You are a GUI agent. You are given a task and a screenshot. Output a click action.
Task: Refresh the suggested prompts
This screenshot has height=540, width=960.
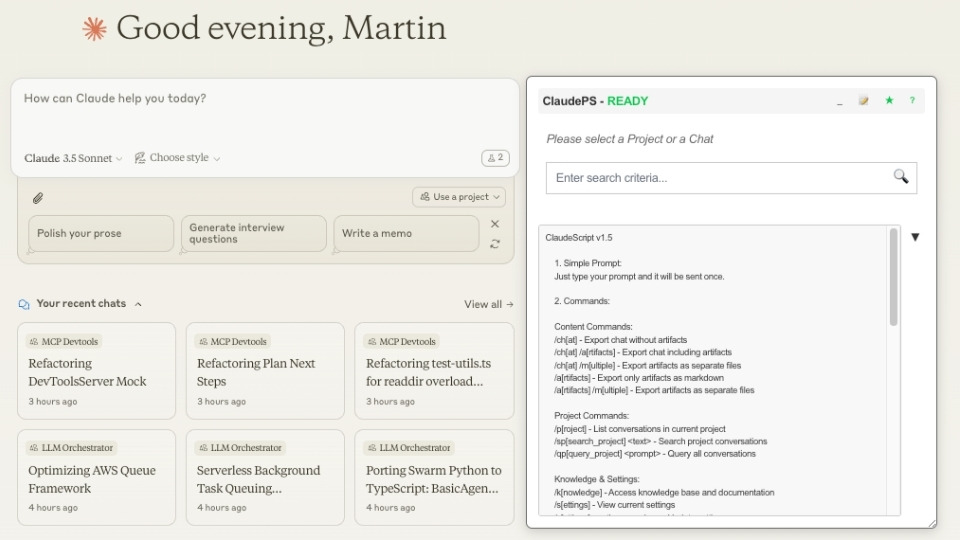click(x=495, y=244)
